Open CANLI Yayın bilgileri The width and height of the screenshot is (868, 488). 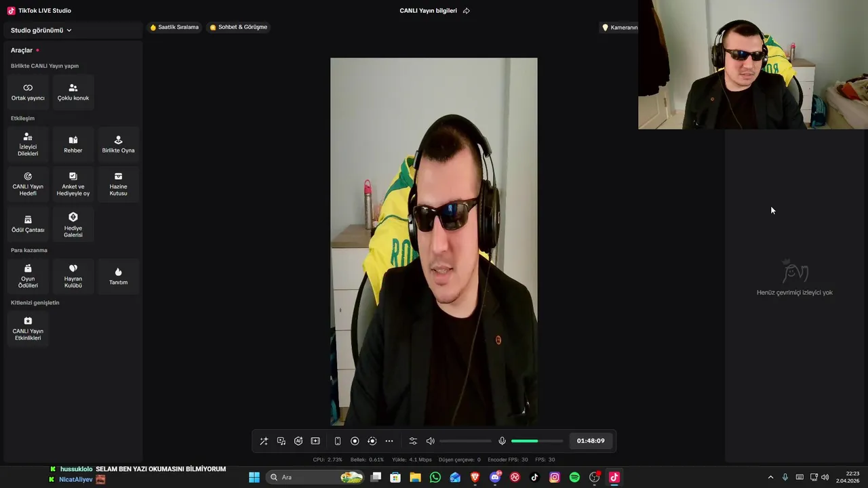[x=428, y=11]
